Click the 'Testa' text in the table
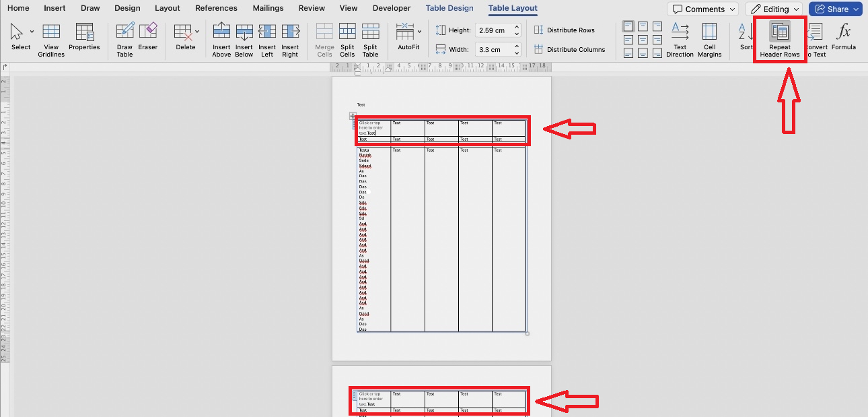This screenshot has height=417, width=868. [364, 150]
